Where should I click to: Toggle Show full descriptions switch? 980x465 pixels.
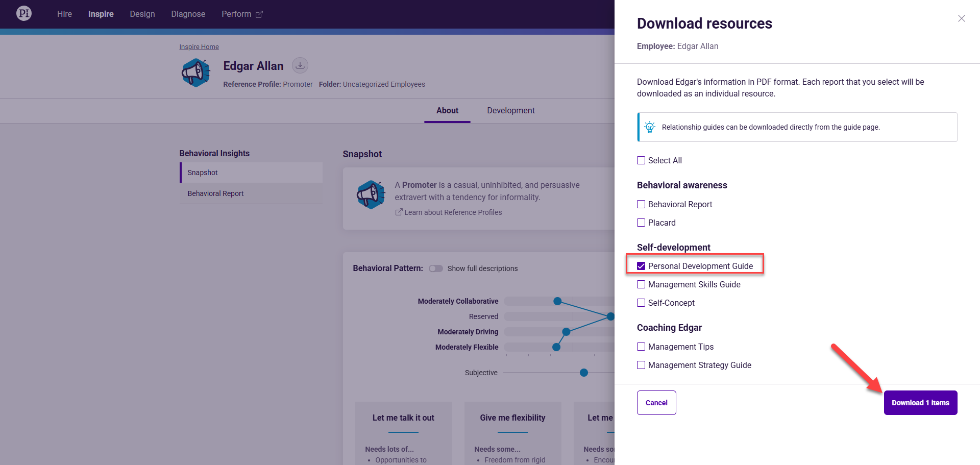tap(435, 268)
